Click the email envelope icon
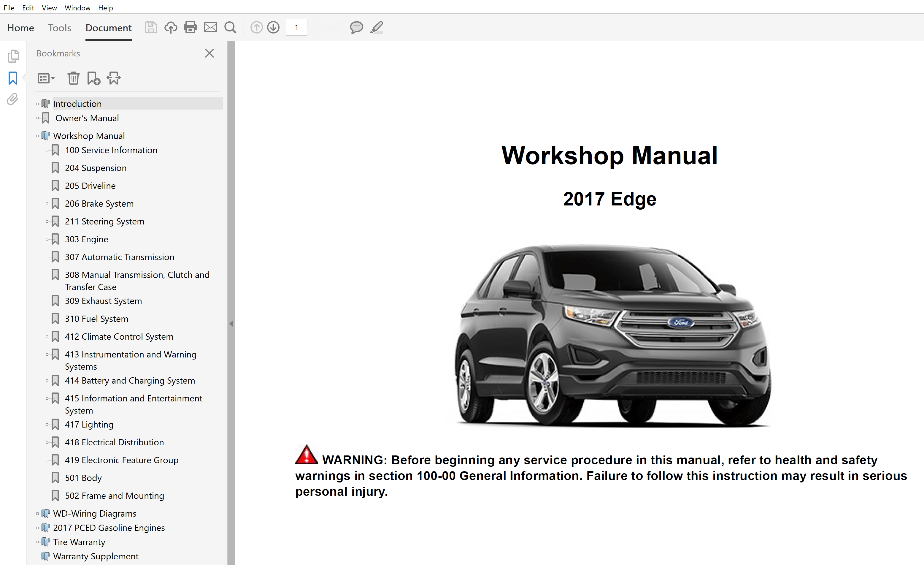The height and width of the screenshot is (565, 924). tap(210, 27)
